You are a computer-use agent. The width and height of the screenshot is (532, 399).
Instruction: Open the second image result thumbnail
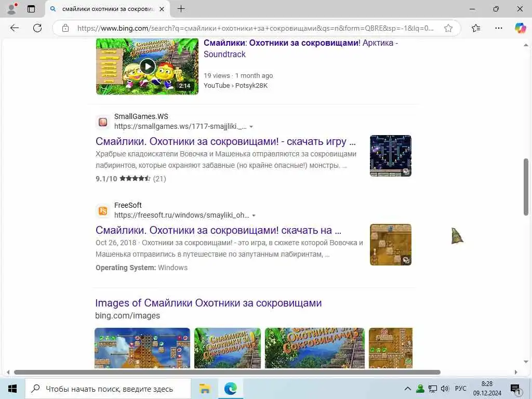228,348
